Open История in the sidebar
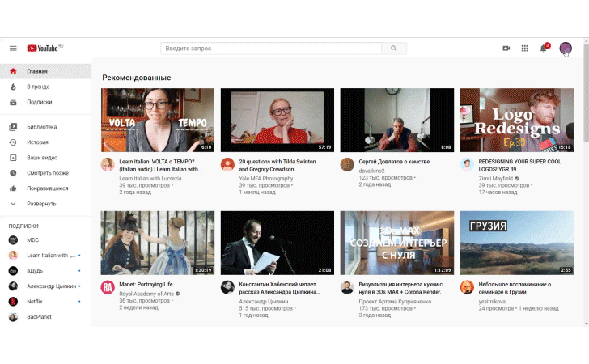589x364 pixels. (37, 142)
